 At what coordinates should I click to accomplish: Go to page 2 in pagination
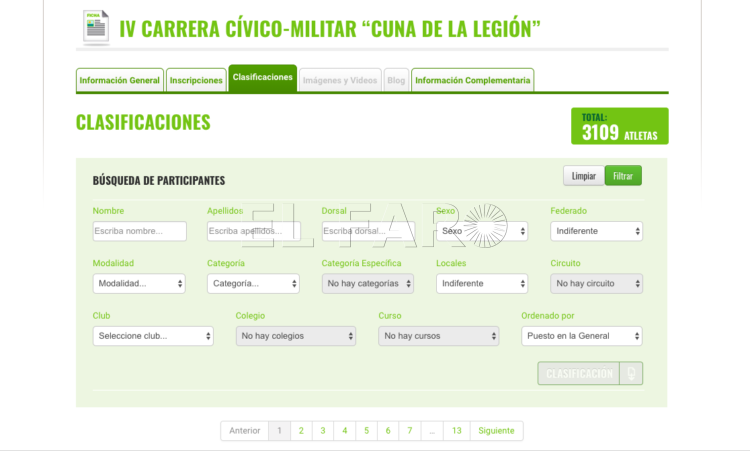pos(301,431)
